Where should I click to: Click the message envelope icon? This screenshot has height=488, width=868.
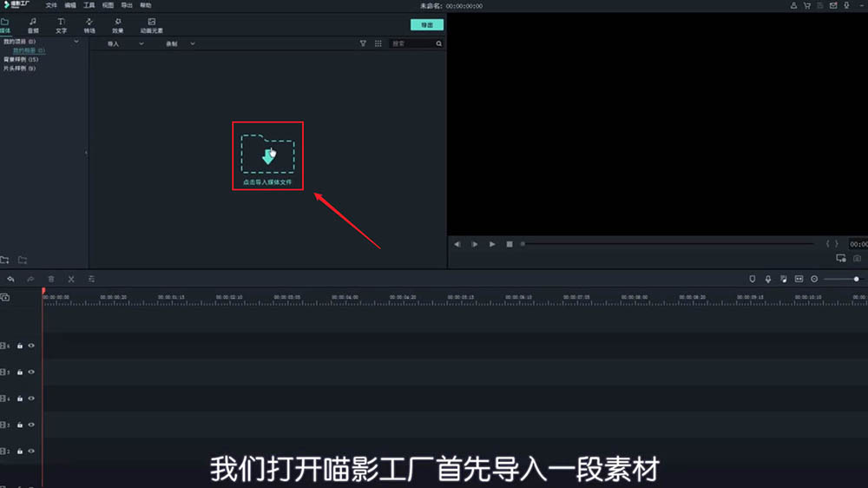[x=833, y=5]
